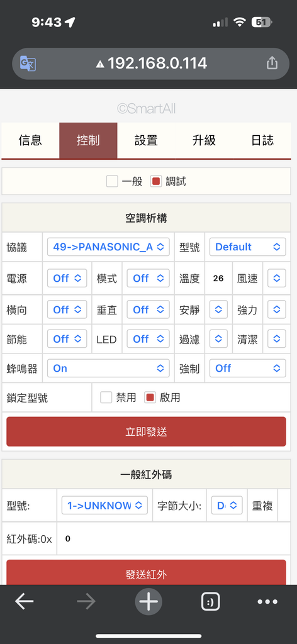Tap the Google Translate icon in address bar
The width and height of the screenshot is (297, 644).
(28, 64)
